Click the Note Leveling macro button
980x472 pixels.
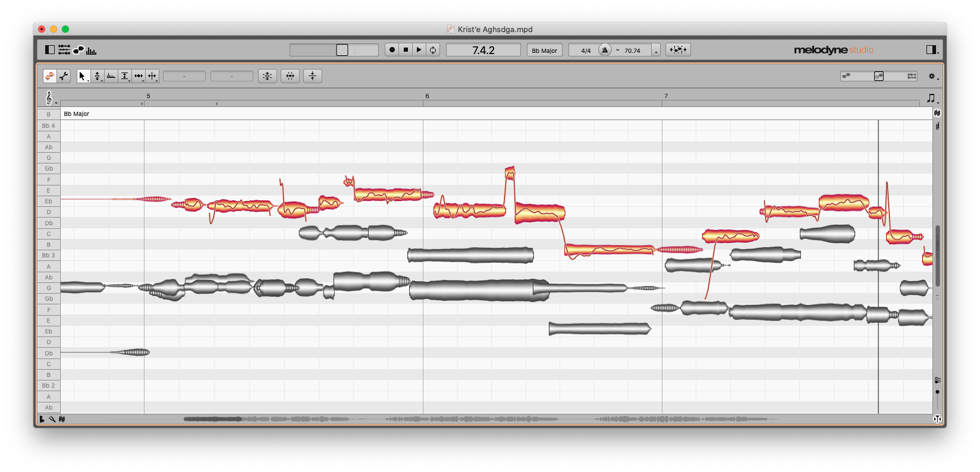pos(312,76)
